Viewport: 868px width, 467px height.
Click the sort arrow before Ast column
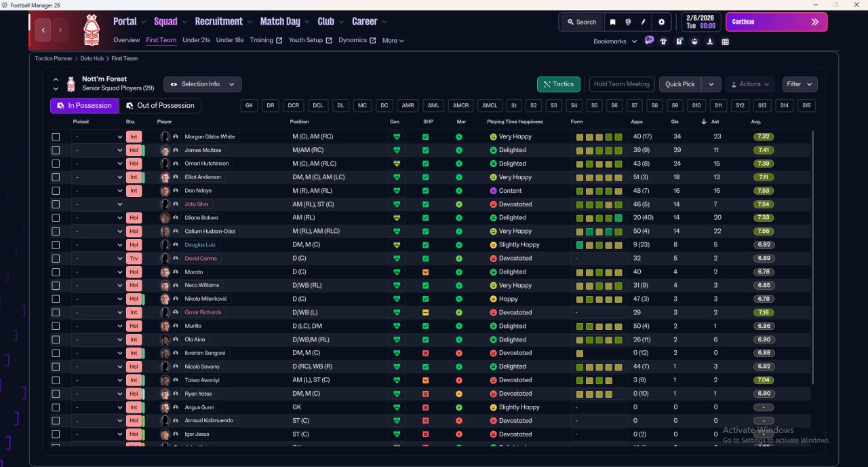(703, 122)
